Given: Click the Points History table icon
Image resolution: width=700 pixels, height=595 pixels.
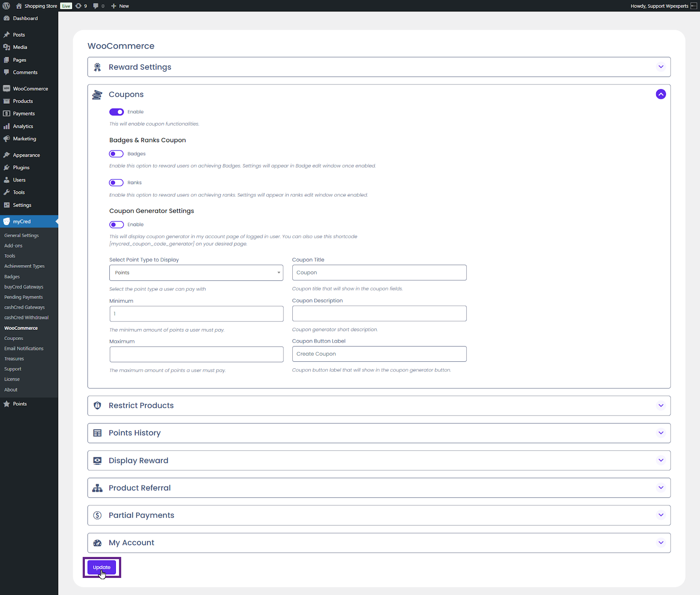Looking at the screenshot, I should pyautogui.click(x=98, y=433).
